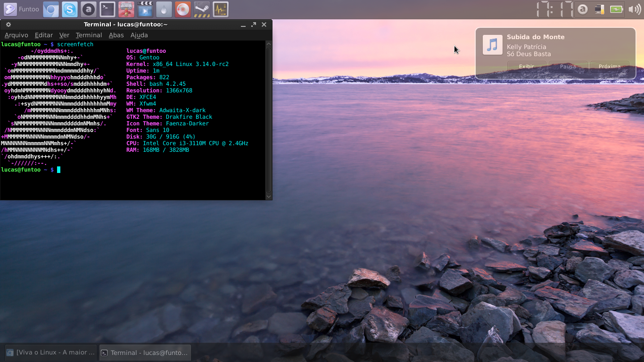This screenshot has height=362, width=644.
Task: Skip to next track with Próxima
Action: coord(610,66)
